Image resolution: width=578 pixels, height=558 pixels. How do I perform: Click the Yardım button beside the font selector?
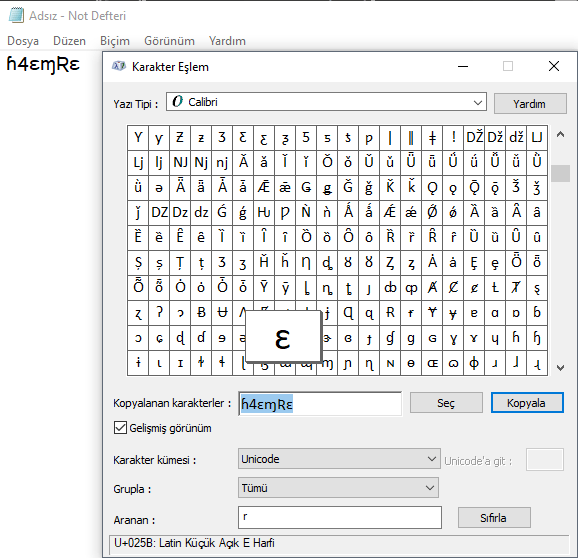[x=530, y=104]
